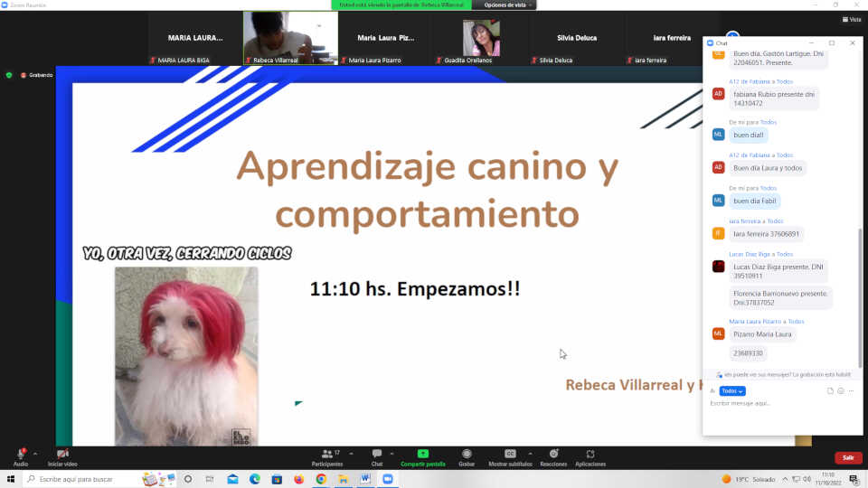The height and width of the screenshot is (488, 868).
Task: Click Lucas Diaz Biga's chat avatar
Action: [x=718, y=267]
